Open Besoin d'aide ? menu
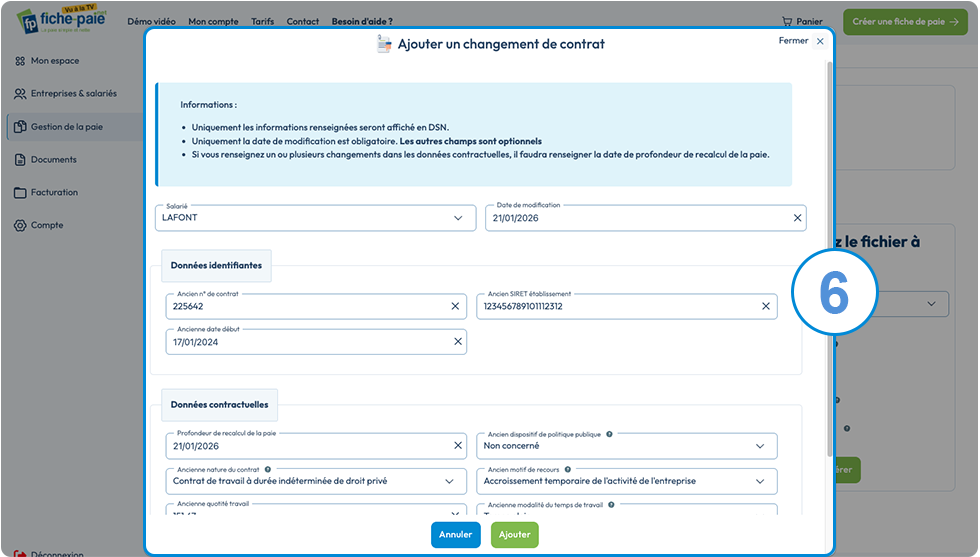The height and width of the screenshot is (557, 980). coord(362,21)
